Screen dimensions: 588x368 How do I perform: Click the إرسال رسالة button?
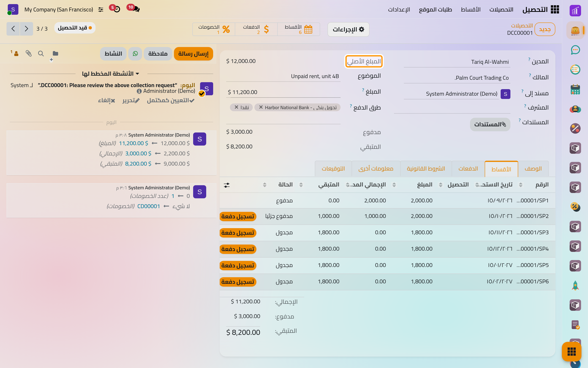(193, 54)
